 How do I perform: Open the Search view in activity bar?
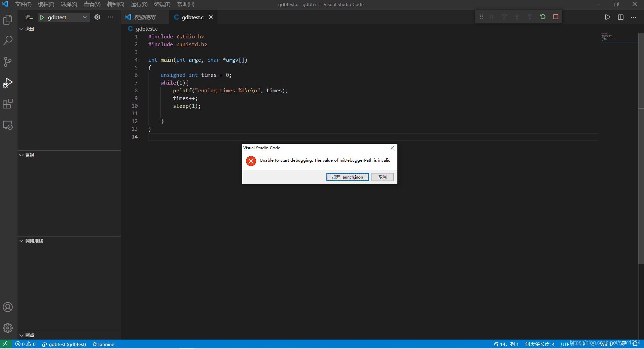(8, 40)
